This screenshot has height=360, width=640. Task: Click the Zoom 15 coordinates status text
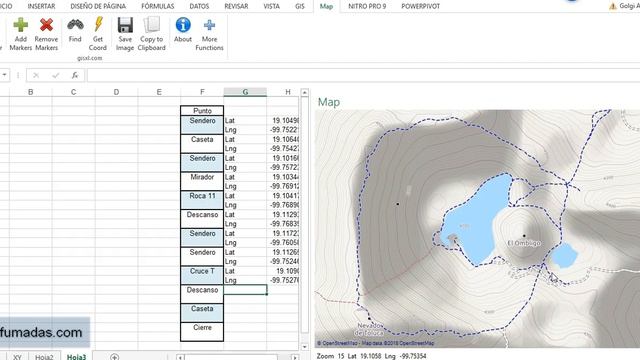click(x=371, y=356)
